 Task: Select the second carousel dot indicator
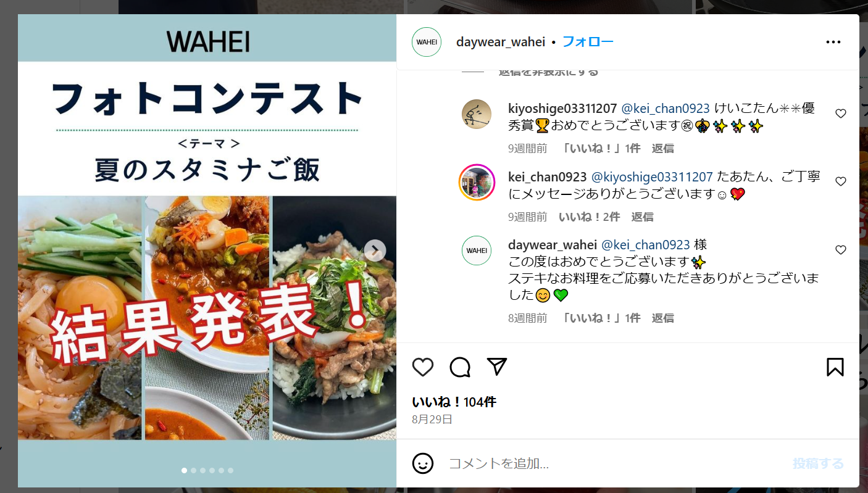tap(193, 470)
